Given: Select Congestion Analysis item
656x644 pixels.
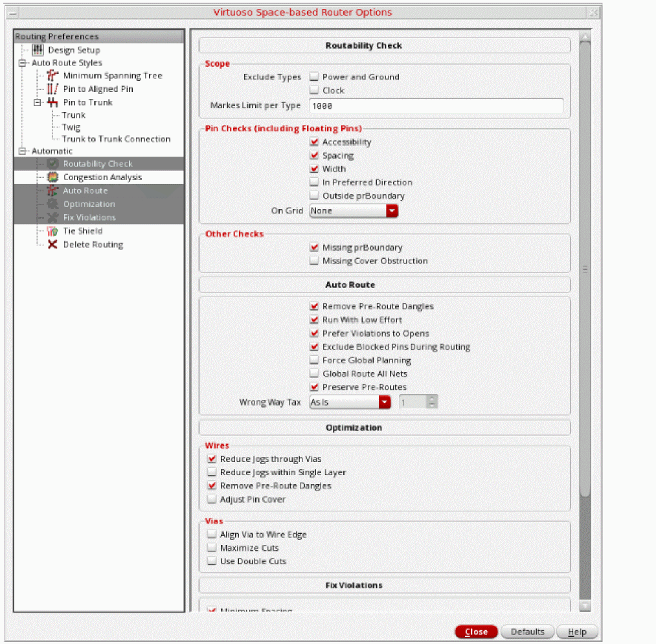Looking at the screenshot, I should [x=102, y=177].
